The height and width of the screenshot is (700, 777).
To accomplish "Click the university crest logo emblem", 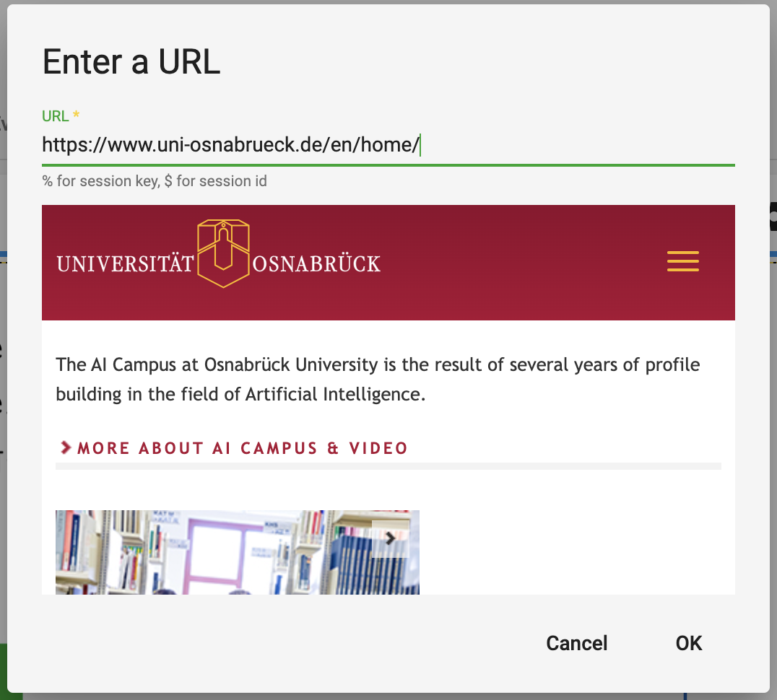I will click(223, 253).
